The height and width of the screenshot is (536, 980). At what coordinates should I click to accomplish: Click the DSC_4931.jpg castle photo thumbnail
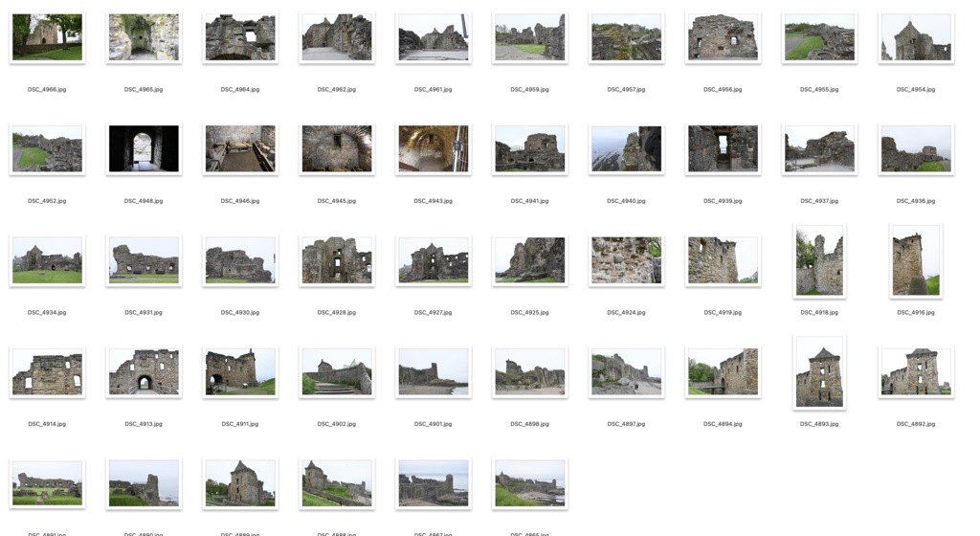144,260
